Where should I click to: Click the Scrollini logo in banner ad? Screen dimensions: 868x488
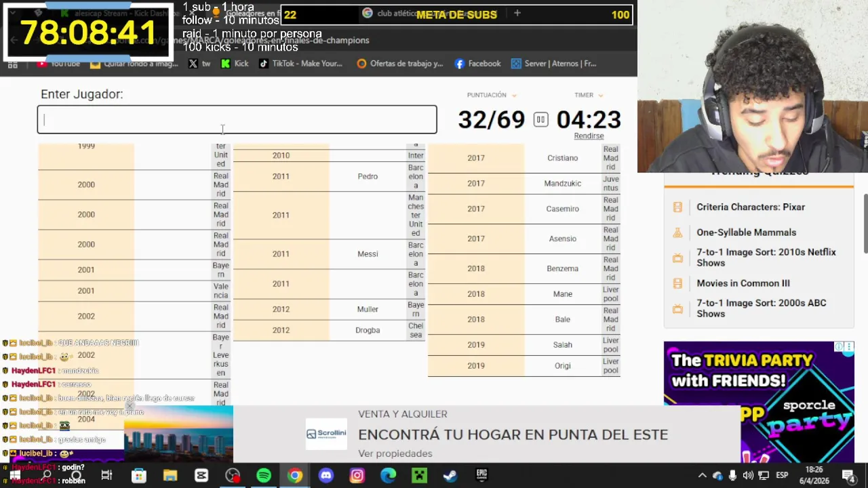326,434
